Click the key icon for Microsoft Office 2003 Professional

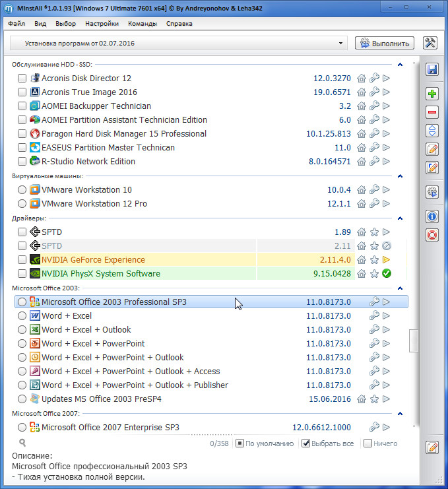[x=374, y=302]
